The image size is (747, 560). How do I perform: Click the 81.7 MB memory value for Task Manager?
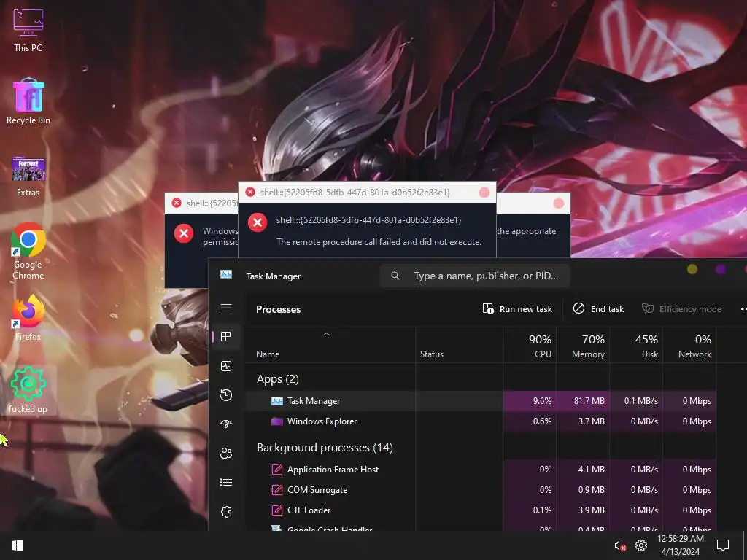589,401
